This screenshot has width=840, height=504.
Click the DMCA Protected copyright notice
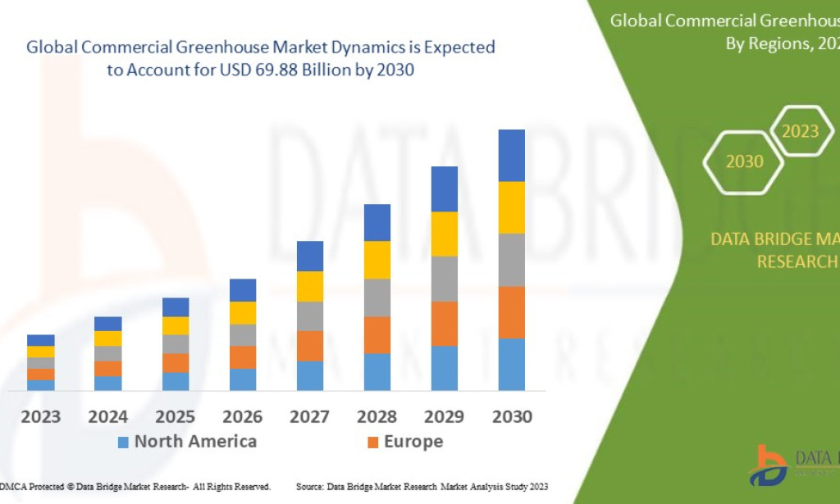[x=135, y=487]
